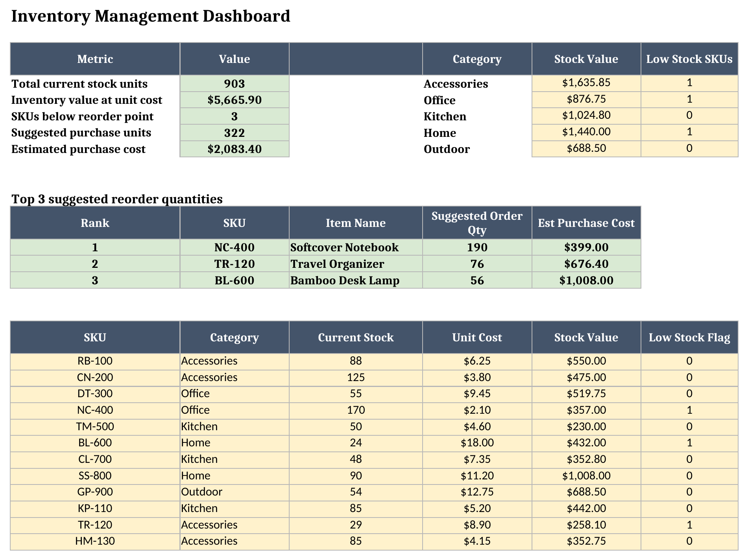Image resolution: width=748 pixels, height=560 pixels.
Task: Click the Low Stock Flag column header
Action: click(689, 337)
